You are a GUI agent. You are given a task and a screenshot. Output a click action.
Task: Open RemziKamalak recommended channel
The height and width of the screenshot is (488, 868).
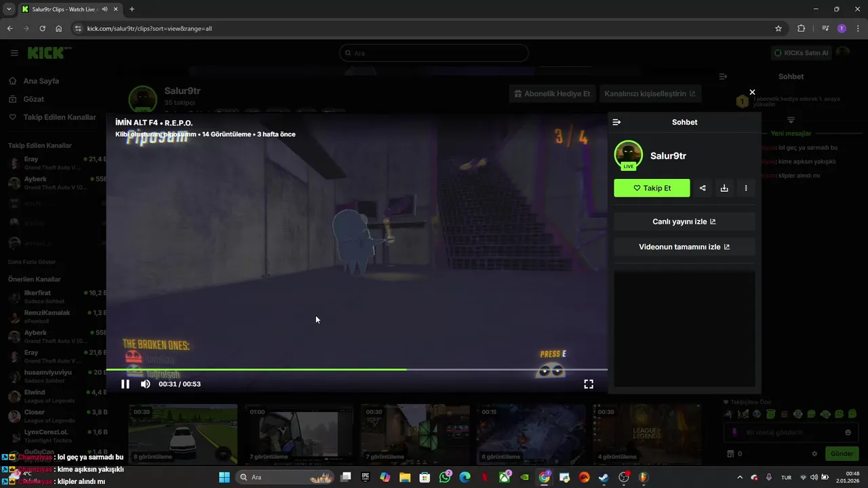(58, 317)
